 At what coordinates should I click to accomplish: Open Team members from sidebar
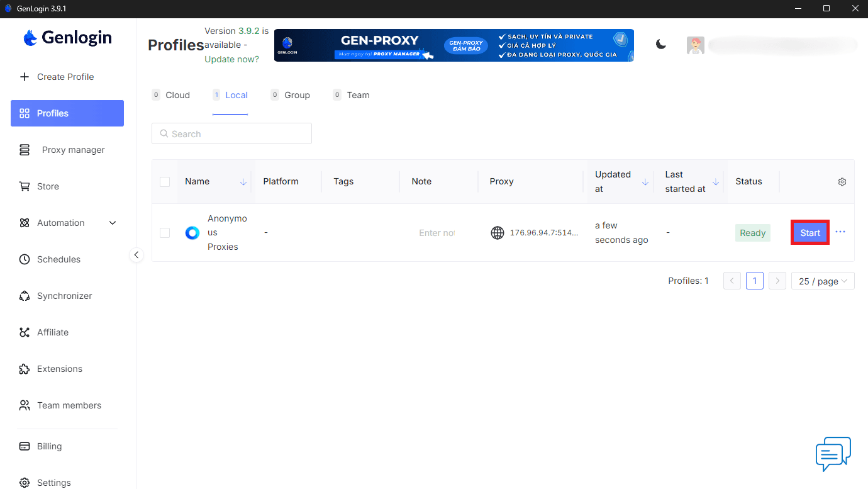coord(69,405)
